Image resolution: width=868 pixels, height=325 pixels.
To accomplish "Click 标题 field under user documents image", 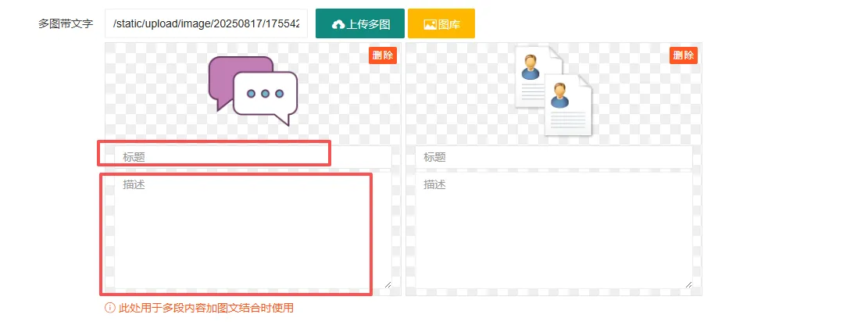I will 553,157.
